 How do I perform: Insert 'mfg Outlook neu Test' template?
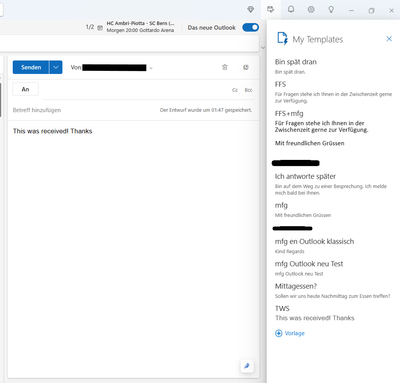tap(333, 268)
